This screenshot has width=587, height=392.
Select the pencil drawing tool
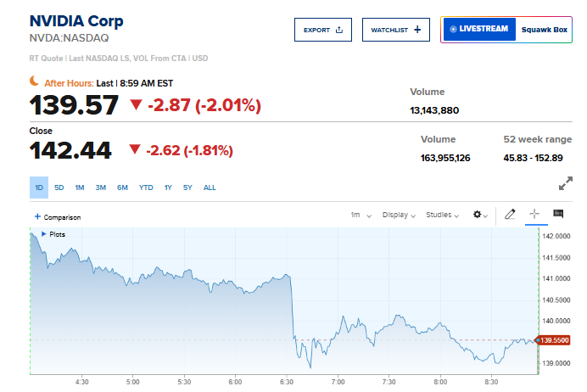[510, 216]
